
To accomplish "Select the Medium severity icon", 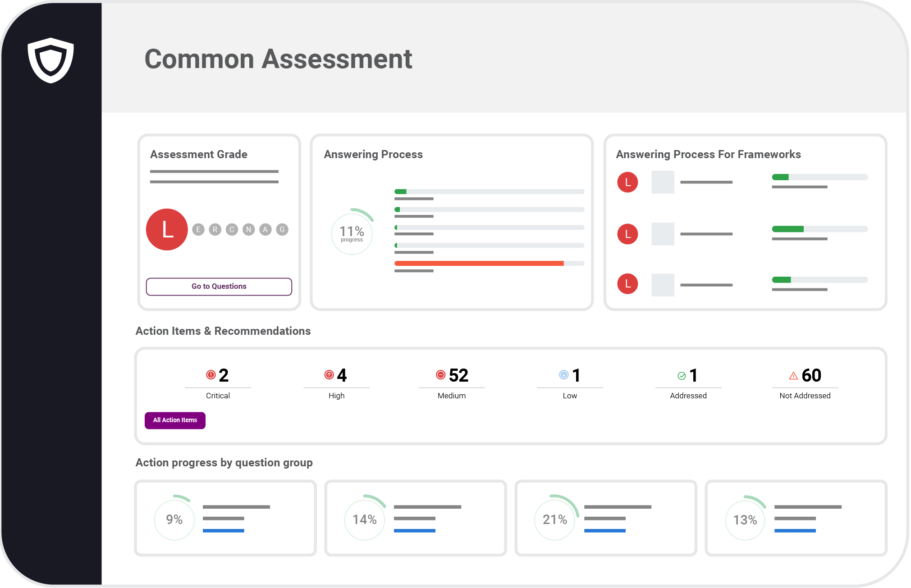I will (x=439, y=374).
